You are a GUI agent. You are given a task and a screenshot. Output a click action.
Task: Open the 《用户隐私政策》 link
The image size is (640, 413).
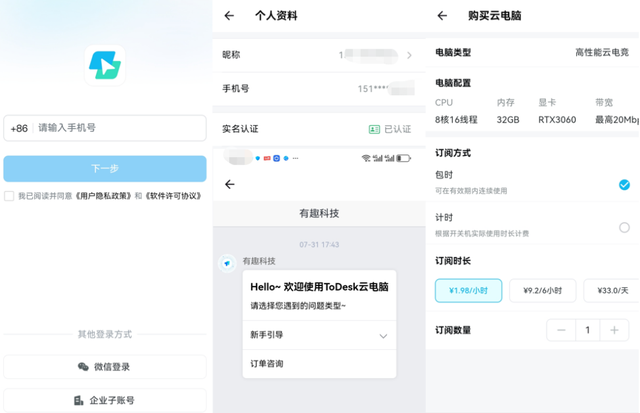(x=104, y=196)
